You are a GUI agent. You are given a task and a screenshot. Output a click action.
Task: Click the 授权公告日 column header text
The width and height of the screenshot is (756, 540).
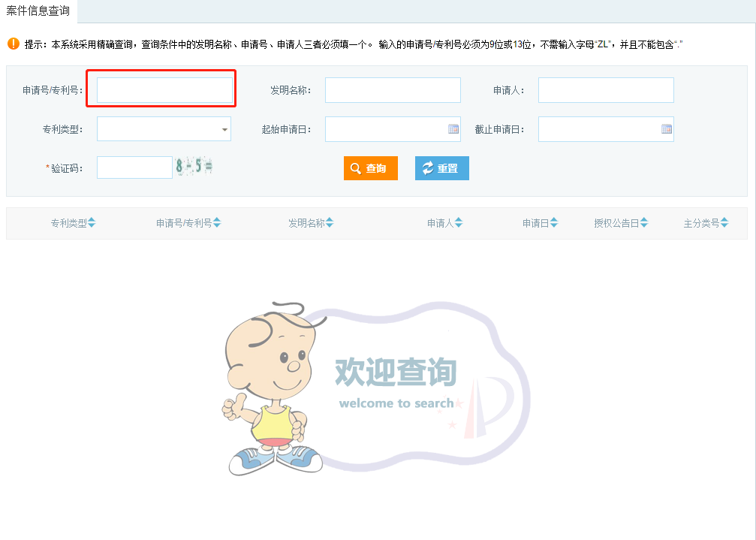pos(616,223)
